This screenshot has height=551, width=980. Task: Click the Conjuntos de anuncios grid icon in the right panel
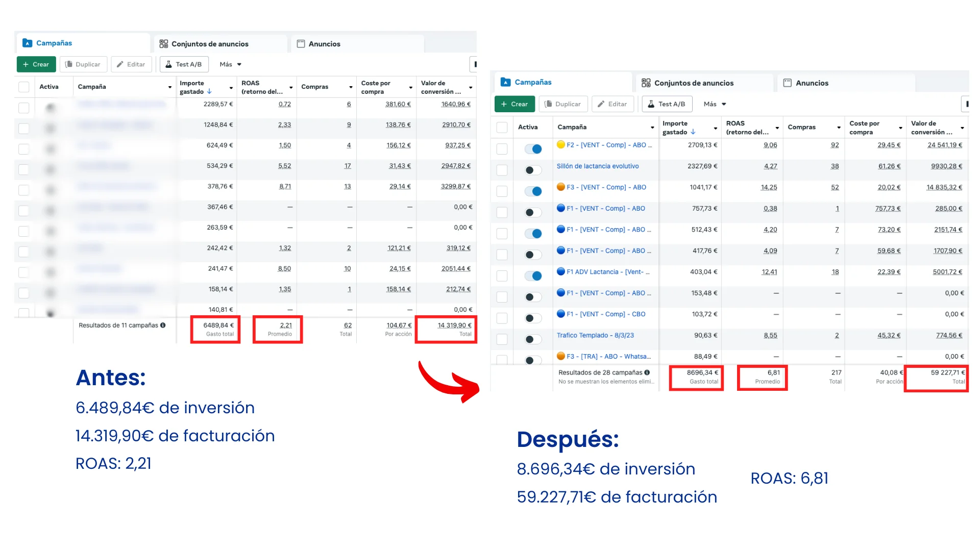(646, 83)
